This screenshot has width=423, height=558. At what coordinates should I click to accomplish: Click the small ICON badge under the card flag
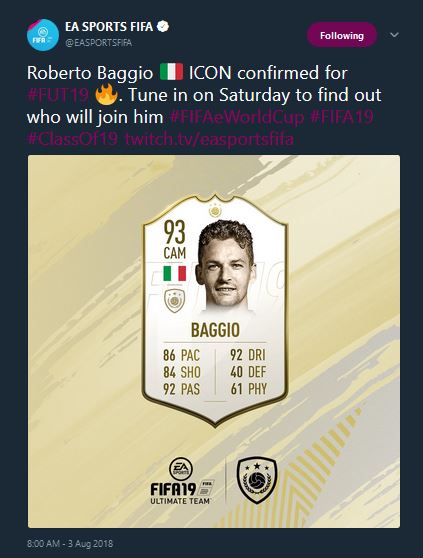coord(175,301)
